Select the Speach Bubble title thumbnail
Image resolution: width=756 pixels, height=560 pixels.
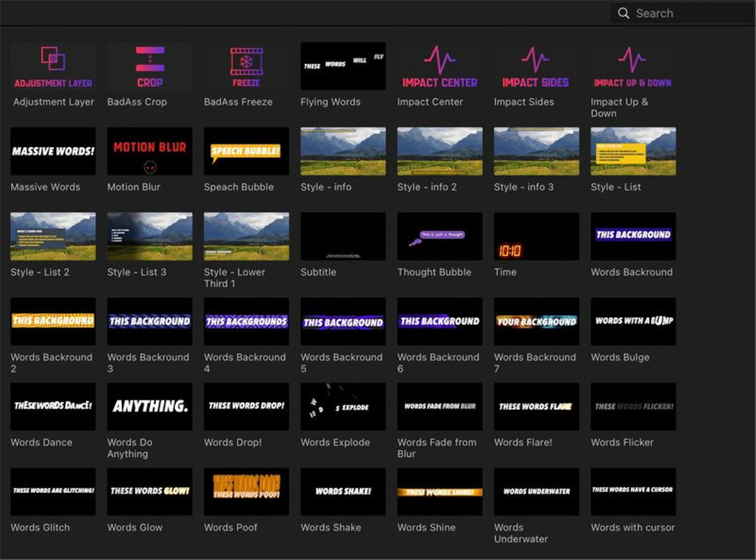[246, 151]
